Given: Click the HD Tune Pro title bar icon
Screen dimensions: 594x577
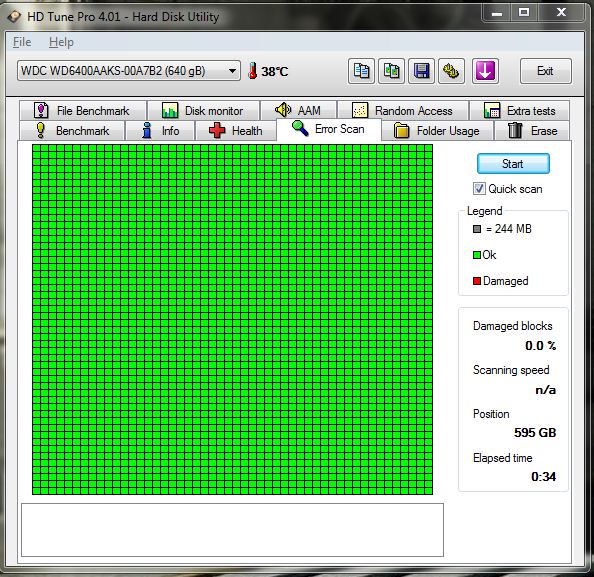Looking at the screenshot, I should click(14, 16).
